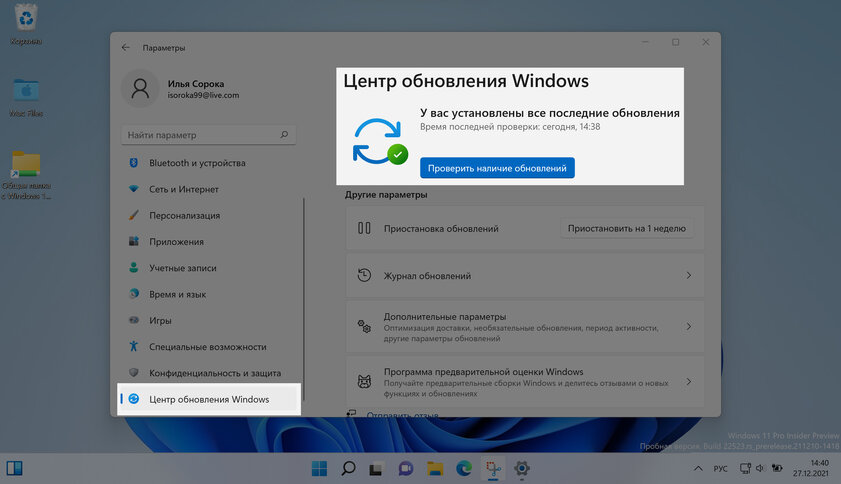
Task: Expand the Журнал обновлений chevron
Action: pyautogui.click(x=689, y=275)
